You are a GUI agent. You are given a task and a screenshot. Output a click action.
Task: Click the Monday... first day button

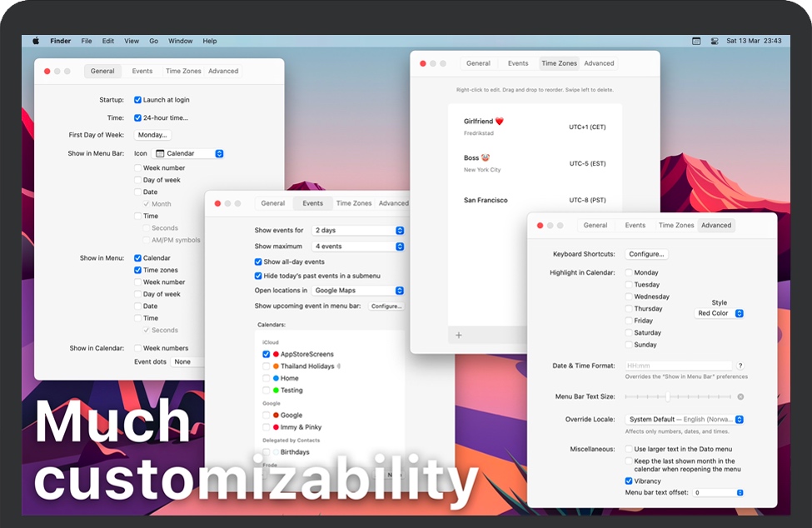point(152,135)
